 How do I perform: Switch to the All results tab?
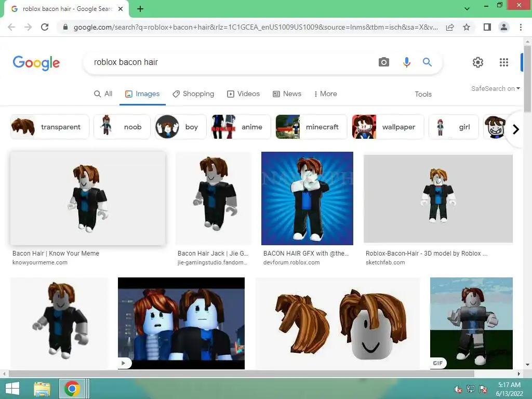point(103,94)
